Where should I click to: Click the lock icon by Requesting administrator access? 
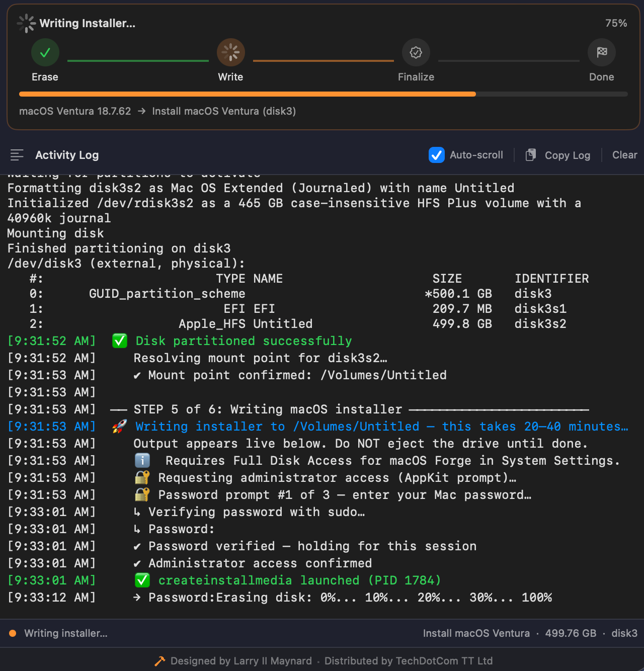click(142, 477)
